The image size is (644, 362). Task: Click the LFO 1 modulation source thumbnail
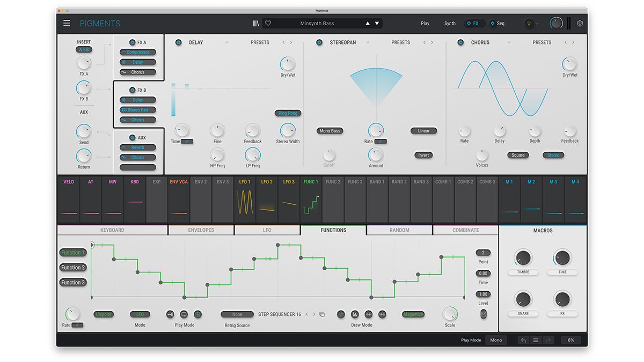pyautogui.click(x=245, y=199)
